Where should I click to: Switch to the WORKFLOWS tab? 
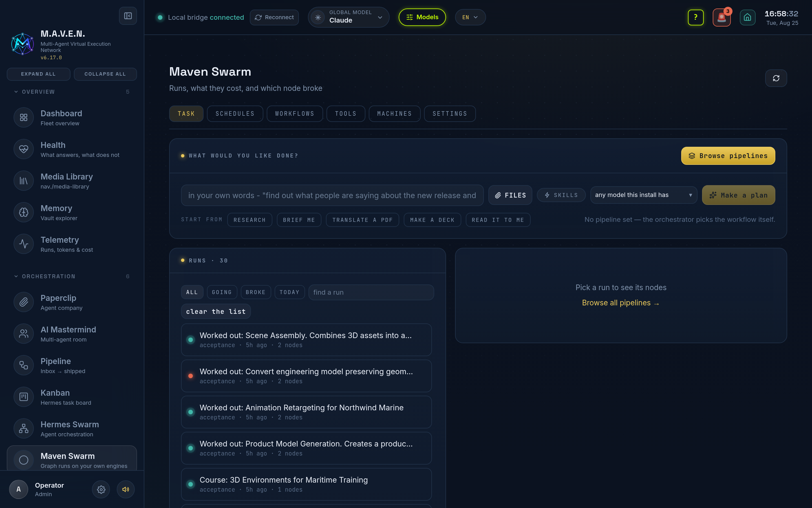[295, 113]
